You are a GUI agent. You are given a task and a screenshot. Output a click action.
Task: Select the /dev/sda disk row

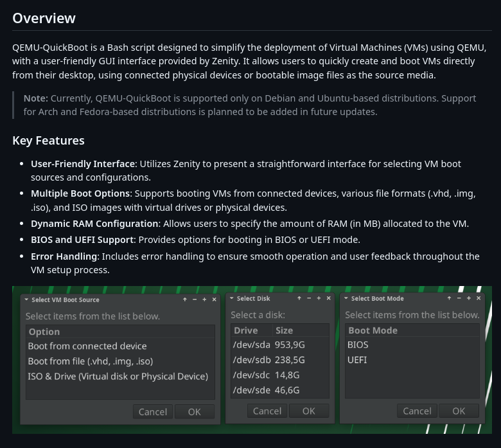[x=280, y=345]
